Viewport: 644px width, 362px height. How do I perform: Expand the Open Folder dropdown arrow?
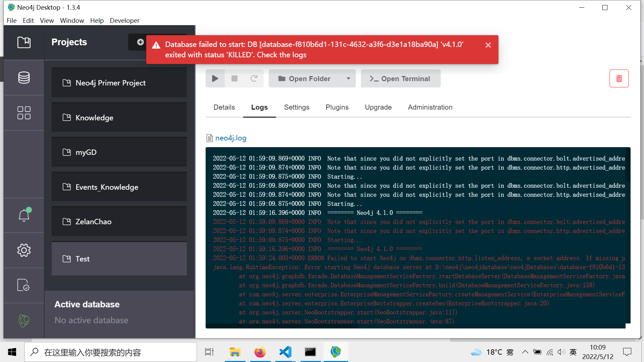pos(348,78)
